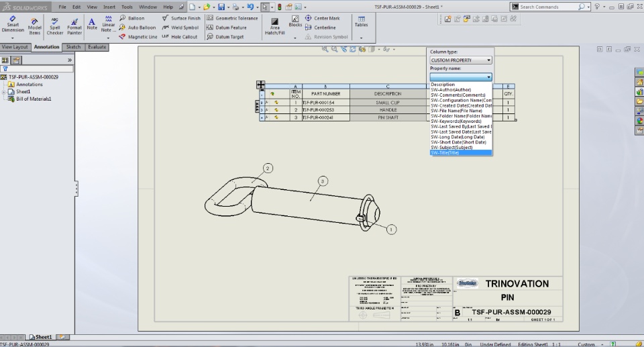
Task: Choose the Area Hatch/Fill tool
Action: (274, 26)
